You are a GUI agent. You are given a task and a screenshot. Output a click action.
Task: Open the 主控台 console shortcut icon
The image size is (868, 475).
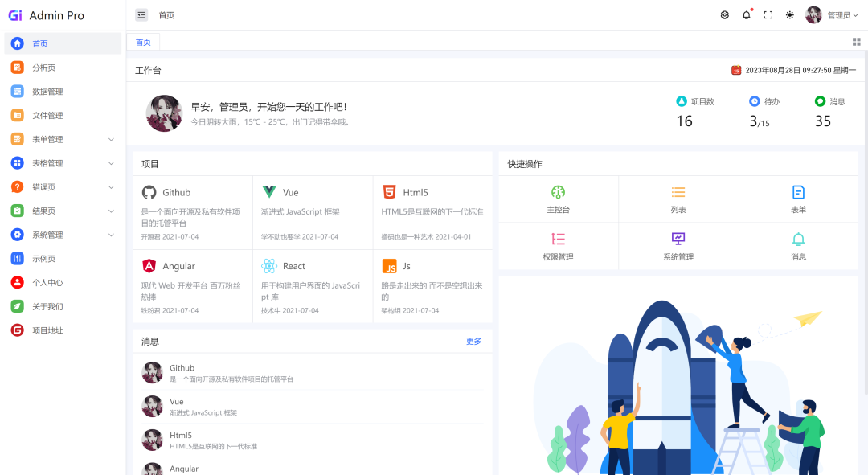[x=558, y=192]
